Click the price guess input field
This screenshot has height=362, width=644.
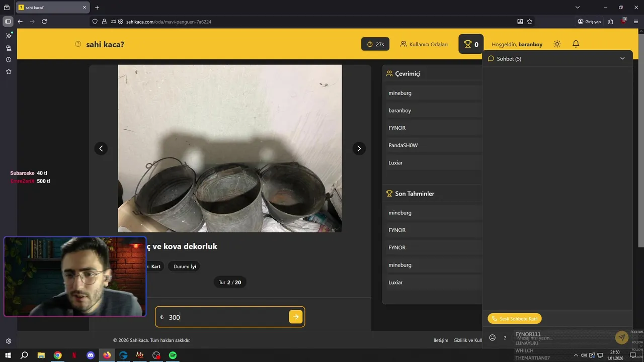tap(230, 317)
